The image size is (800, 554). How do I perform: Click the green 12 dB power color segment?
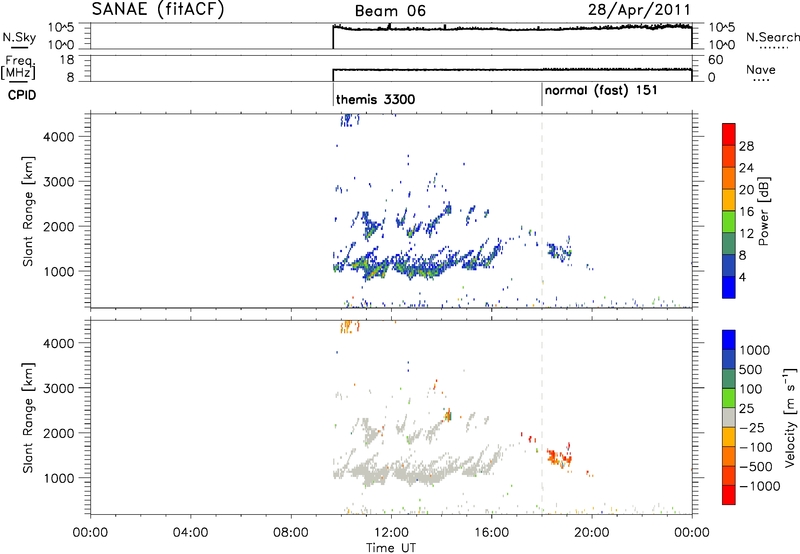729,221
